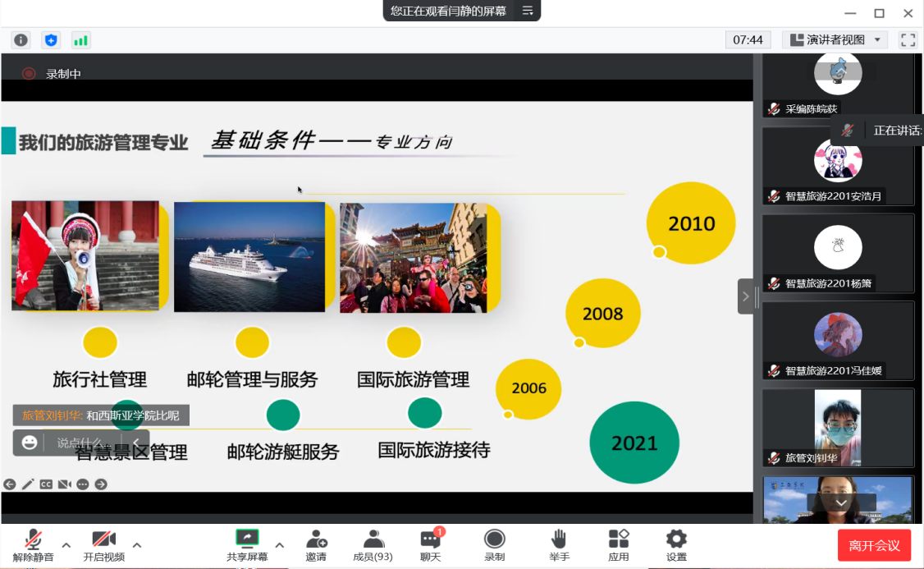Turn on video (开启视频)
924x569 pixels.
click(103, 545)
